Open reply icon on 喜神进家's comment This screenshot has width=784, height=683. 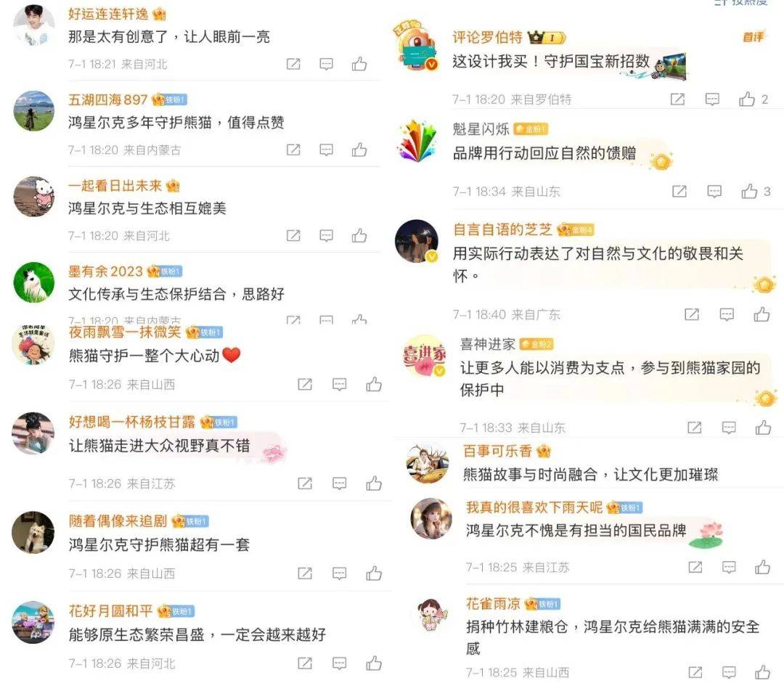pos(729,428)
